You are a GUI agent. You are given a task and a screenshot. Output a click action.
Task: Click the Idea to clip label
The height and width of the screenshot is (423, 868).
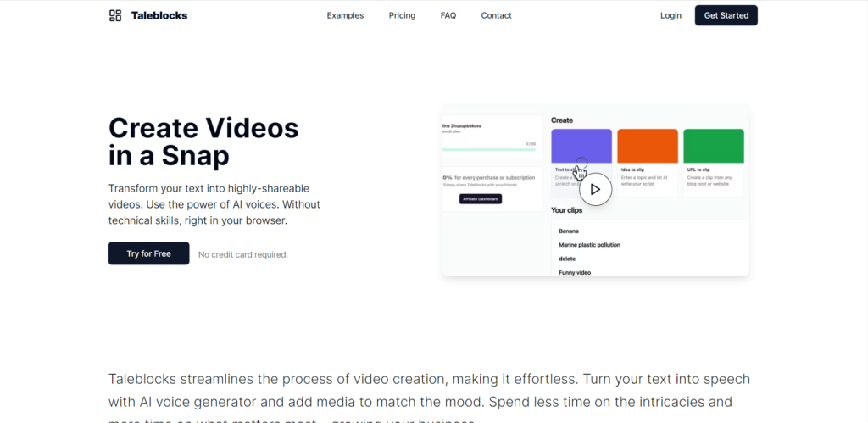pyautogui.click(x=632, y=170)
